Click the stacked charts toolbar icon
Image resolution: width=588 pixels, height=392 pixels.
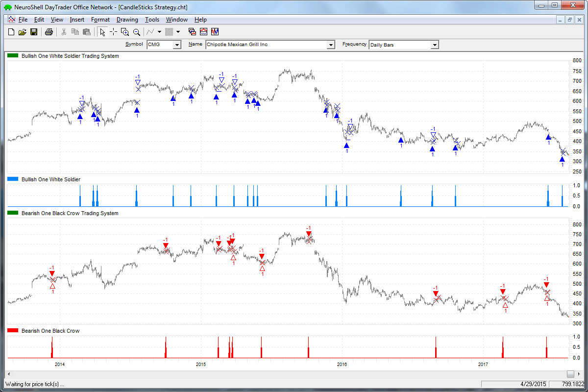192,32
